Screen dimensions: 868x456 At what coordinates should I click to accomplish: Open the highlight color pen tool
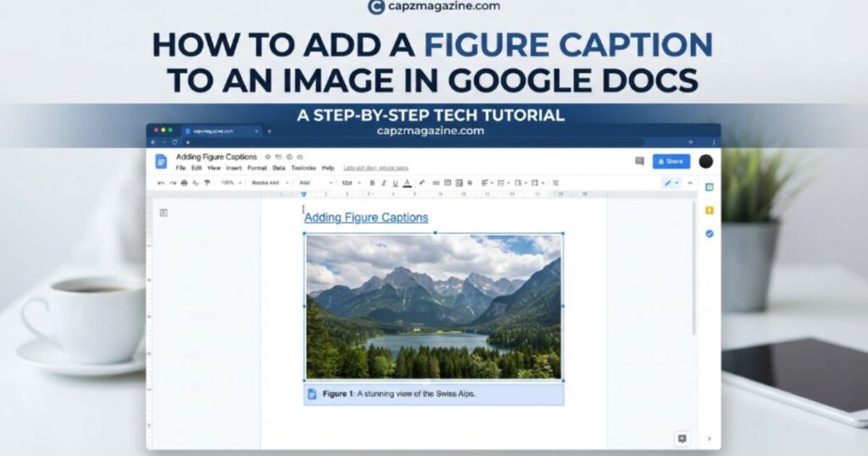pyautogui.click(x=422, y=182)
